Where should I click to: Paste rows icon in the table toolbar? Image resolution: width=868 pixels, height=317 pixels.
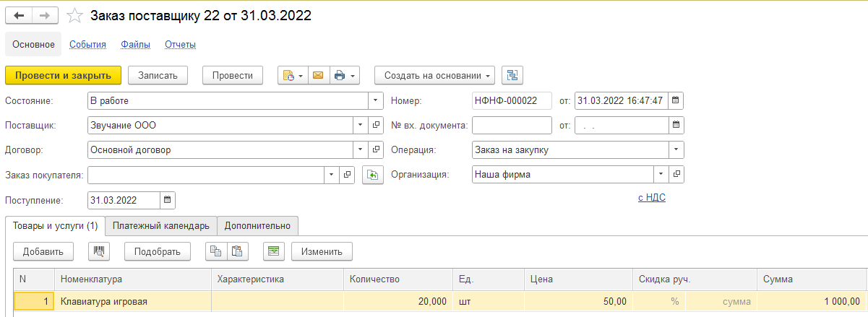click(237, 251)
